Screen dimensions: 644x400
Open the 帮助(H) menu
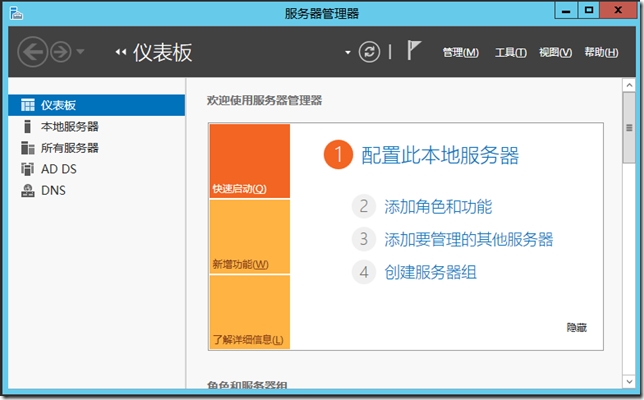coord(601,53)
